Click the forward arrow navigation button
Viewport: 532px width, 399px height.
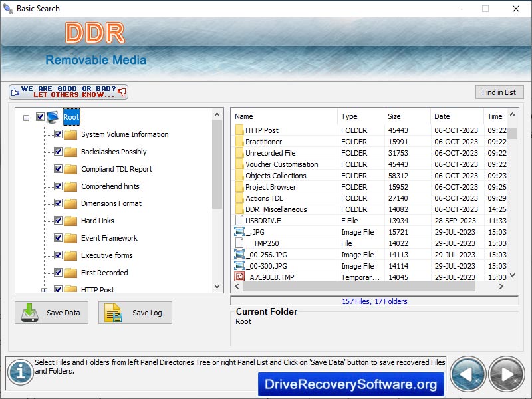507,374
